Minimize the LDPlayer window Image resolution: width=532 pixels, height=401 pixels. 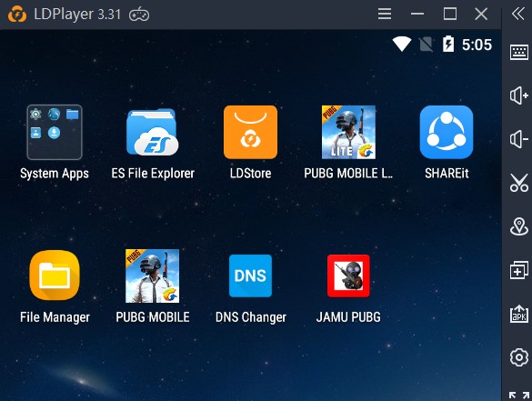pos(417,14)
